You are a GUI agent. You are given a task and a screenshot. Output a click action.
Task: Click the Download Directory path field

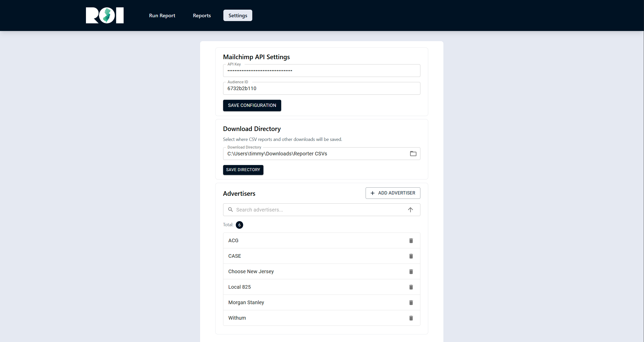pyautogui.click(x=321, y=154)
